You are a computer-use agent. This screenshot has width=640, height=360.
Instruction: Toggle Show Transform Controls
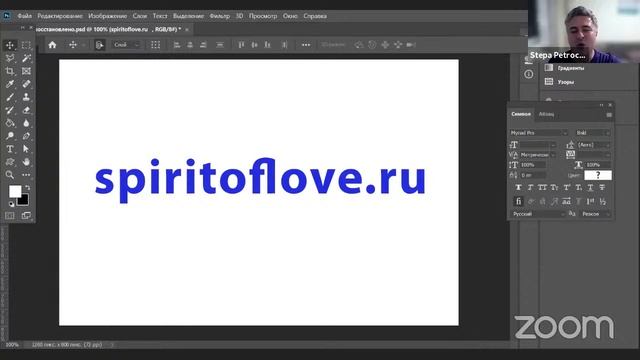click(x=156, y=45)
